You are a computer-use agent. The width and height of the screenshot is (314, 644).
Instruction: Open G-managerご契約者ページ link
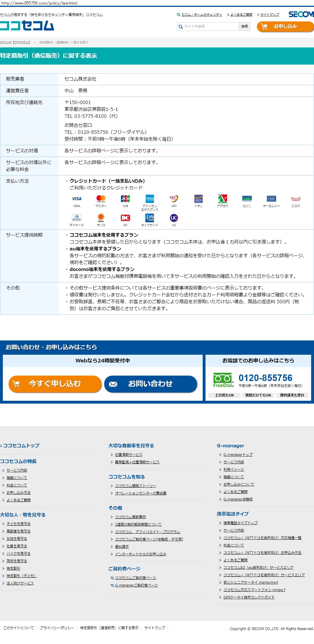point(136,585)
